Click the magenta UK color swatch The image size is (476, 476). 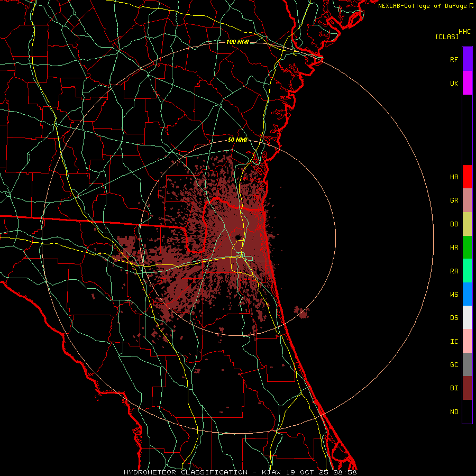(467, 83)
